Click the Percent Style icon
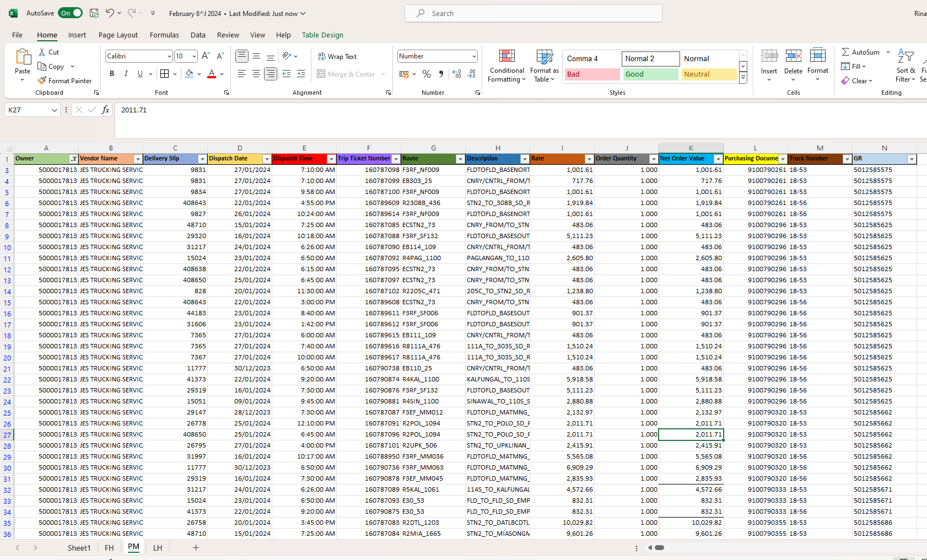The width and height of the screenshot is (927, 560). [x=426, y=74]
